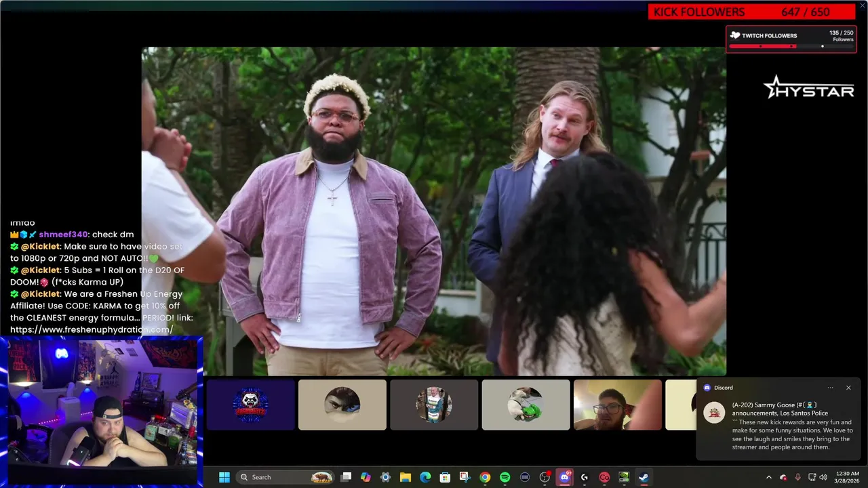
Task: Switch to Steam in the taskbar
Action: pos(644,477)
